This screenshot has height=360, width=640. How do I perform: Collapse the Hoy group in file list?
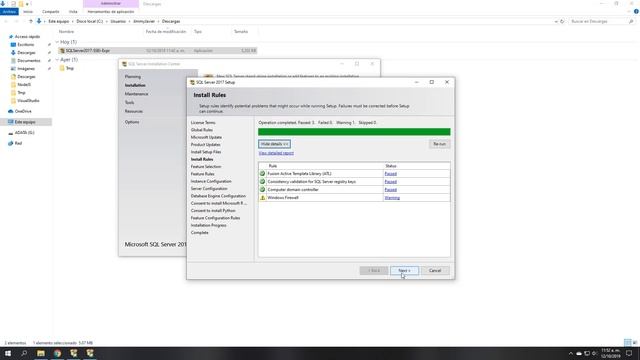pyautogui.click(x=57, y=42)
